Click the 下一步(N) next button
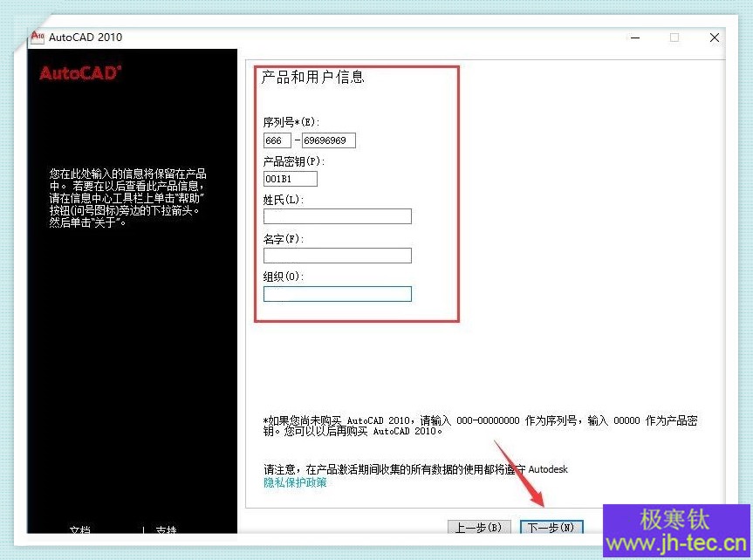Screen dimensions: 753x560 [551, 528]
